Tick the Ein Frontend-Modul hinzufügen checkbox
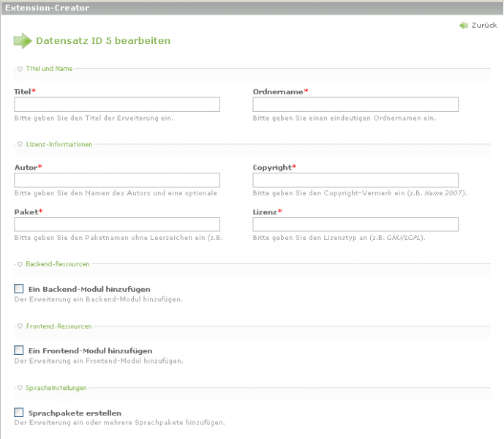The image size is (504, 439). coord(19,350)
